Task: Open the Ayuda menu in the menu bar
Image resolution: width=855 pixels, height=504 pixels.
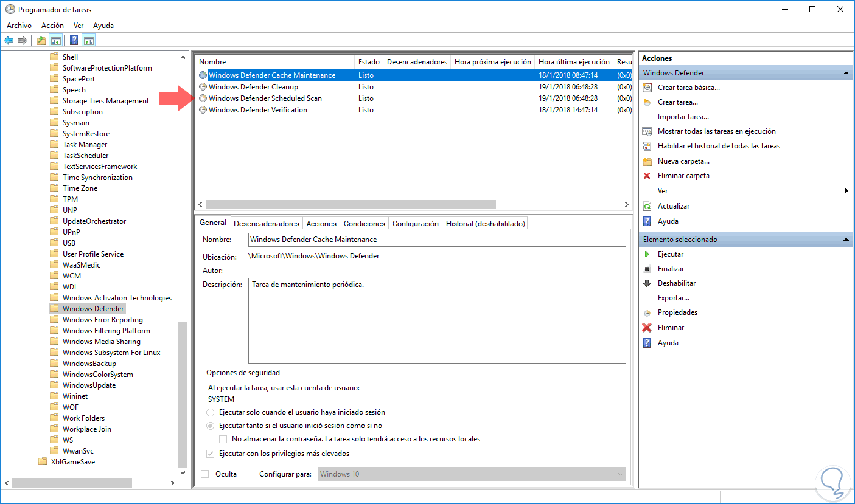Action: (x=103, y=26)
